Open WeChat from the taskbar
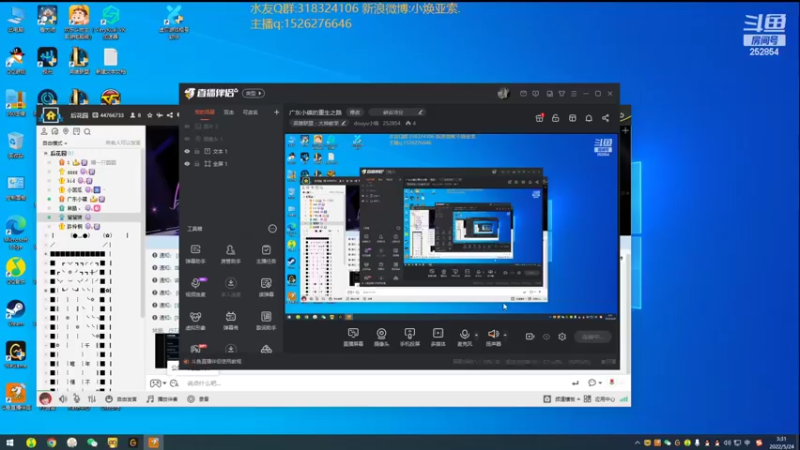Screen dimensions: 800x450 point(92,442)
